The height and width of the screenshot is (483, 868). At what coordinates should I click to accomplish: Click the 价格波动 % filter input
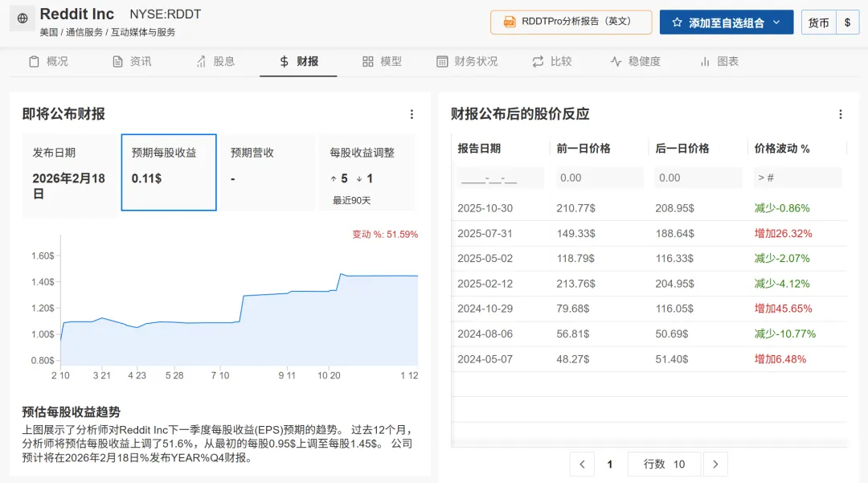[797, 178]
